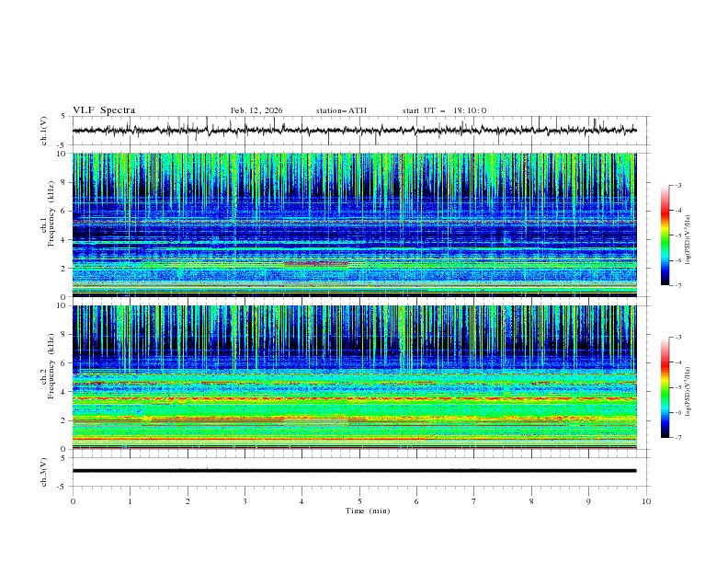728x563 pixels.
Task: Click the ch.3 flat black voltage trace
Action: tap(354, 471)
